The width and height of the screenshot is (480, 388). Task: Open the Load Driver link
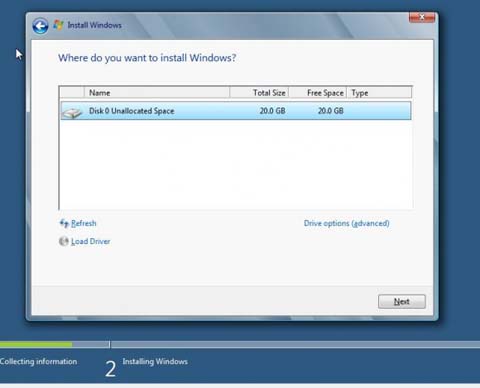pyautogui.click(x=90, y=241)
